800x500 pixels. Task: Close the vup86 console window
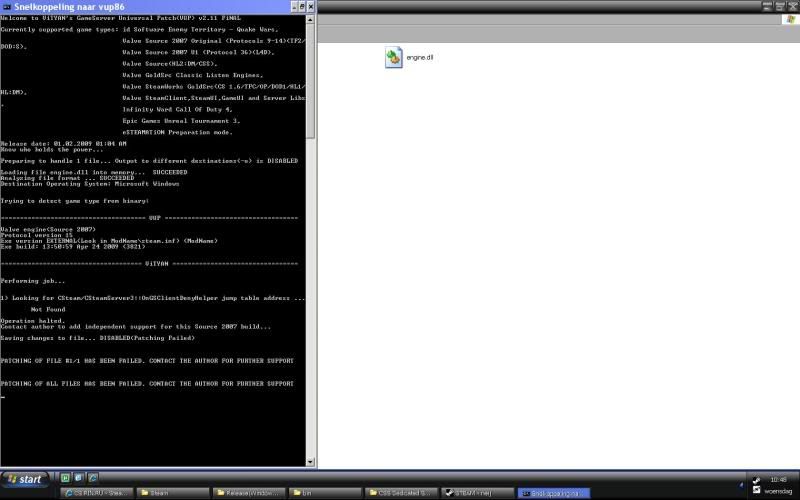coord(311,7)
